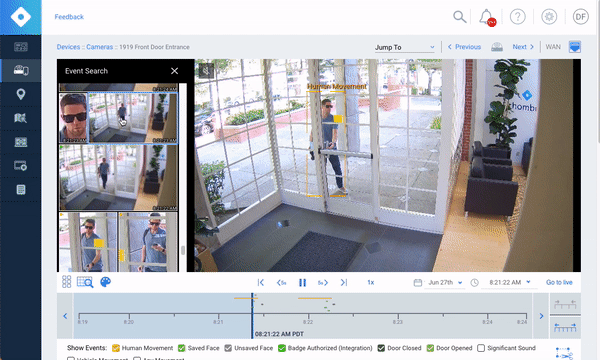
Task: Close the Event Search panel
Action: (x=174, y=71)
